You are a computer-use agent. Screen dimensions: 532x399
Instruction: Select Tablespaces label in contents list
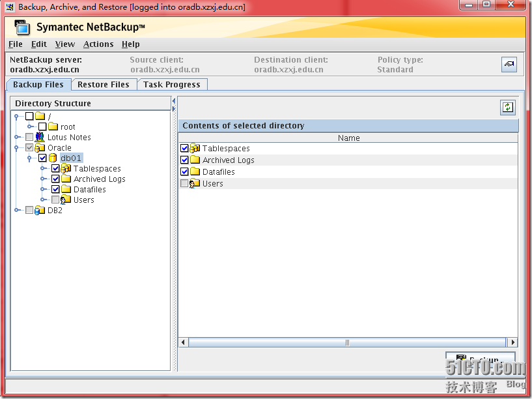tap(226, 149)
